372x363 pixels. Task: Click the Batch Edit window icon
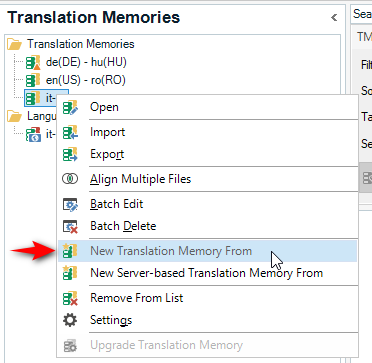click(70, 204)
